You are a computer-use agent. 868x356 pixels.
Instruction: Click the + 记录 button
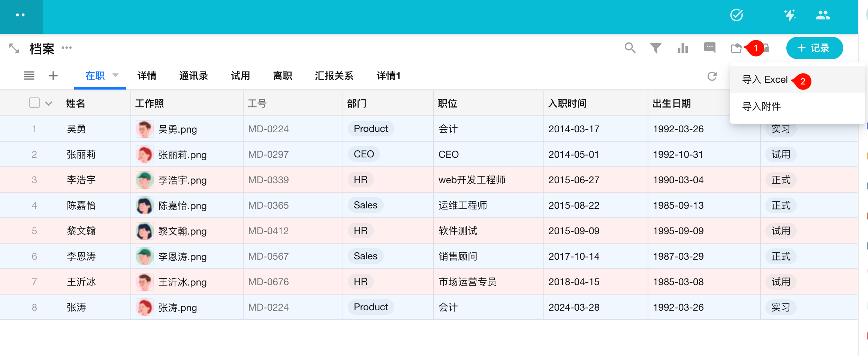pyautogui.click(x=814, y=48)
